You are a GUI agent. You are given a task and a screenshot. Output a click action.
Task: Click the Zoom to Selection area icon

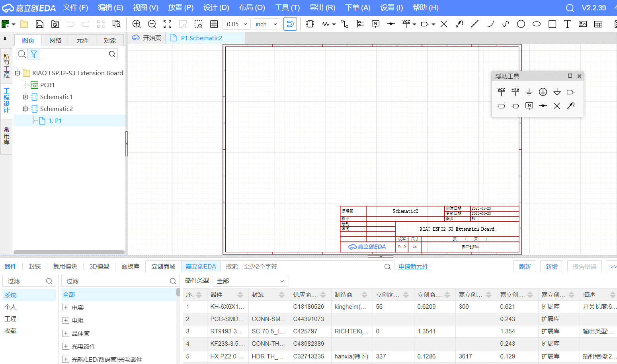click(199, 24)
